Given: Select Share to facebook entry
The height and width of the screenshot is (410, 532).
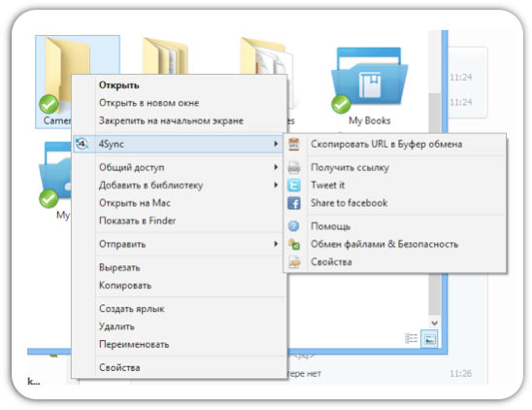Looking at the screenshot, I should click(x=349, y=203).
